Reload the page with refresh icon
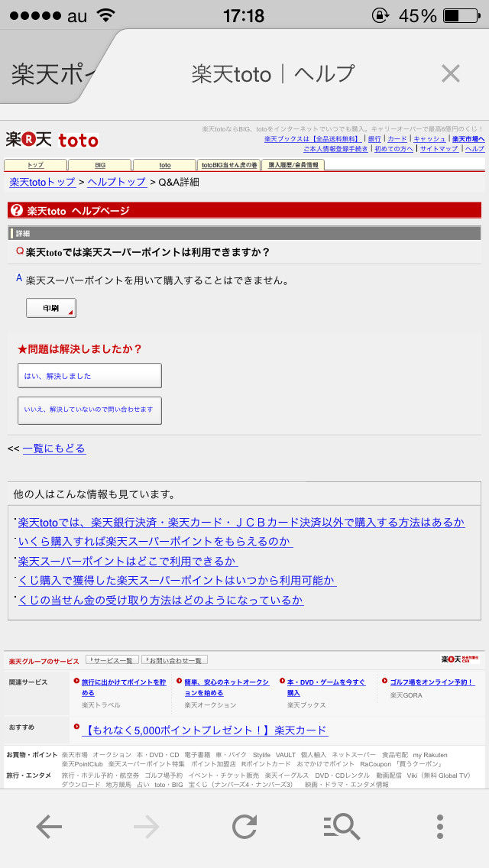This screenshot has width=489, height=868. pyautogui.click(x=244, y=828)
